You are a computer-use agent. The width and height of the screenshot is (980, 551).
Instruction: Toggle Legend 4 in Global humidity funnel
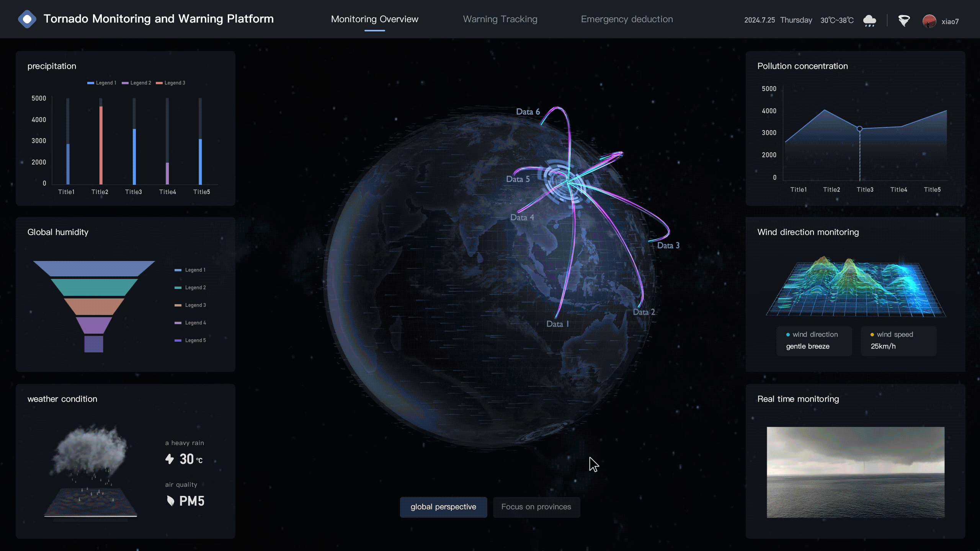190,323
